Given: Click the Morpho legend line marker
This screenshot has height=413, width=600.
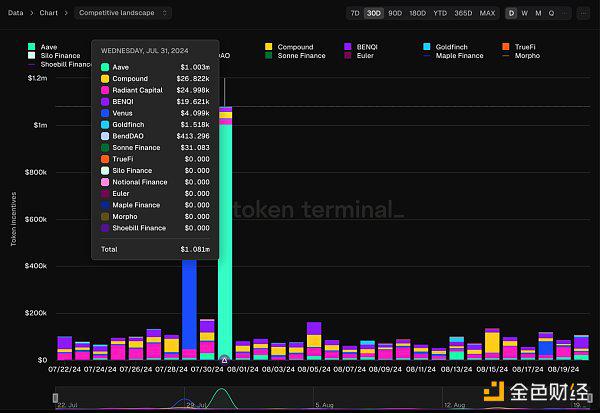Looking at the screenshot, I should [x=506, y=56].
